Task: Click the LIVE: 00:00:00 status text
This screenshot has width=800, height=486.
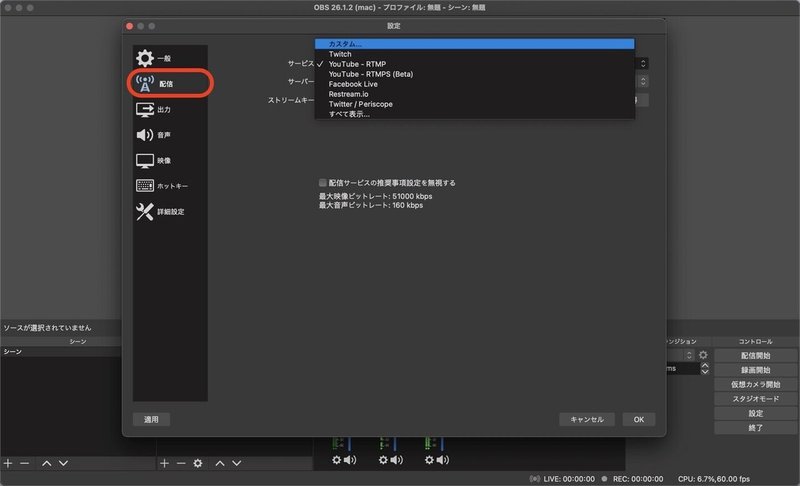Action: pyautogui.click(x=569, y=479)
